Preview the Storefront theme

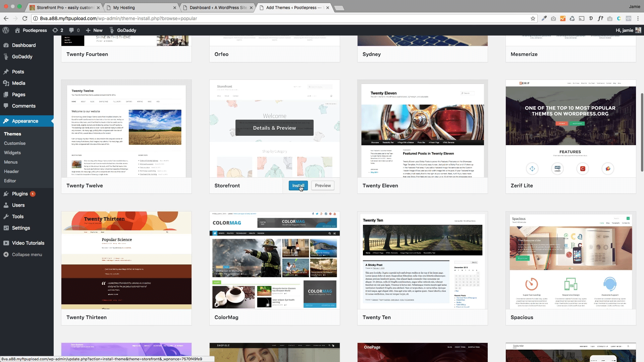(x=323, y=185)
